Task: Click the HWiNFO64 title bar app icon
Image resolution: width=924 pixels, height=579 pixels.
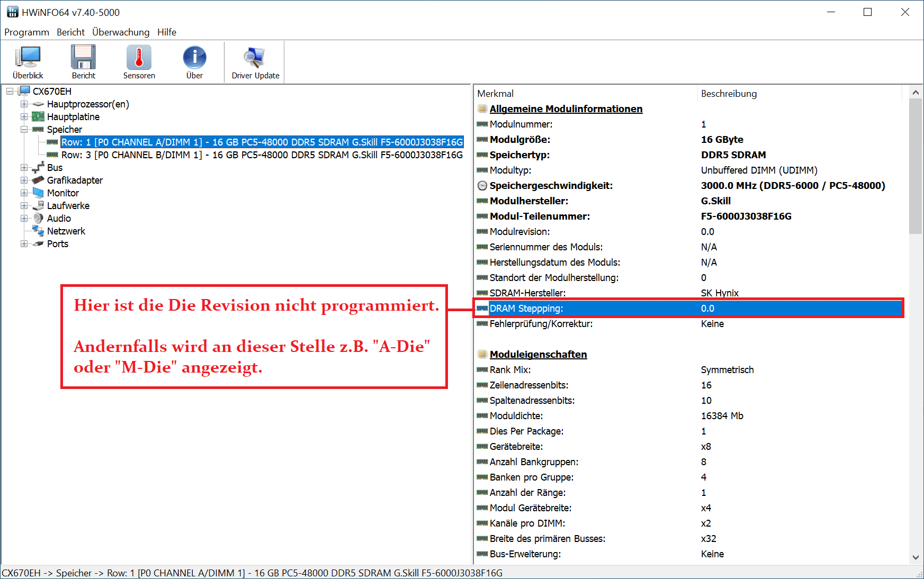Action: (x=12, y=12)
